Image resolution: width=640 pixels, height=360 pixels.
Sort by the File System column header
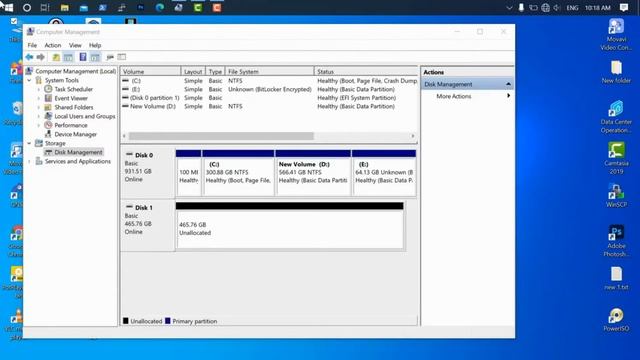[269, 71]
